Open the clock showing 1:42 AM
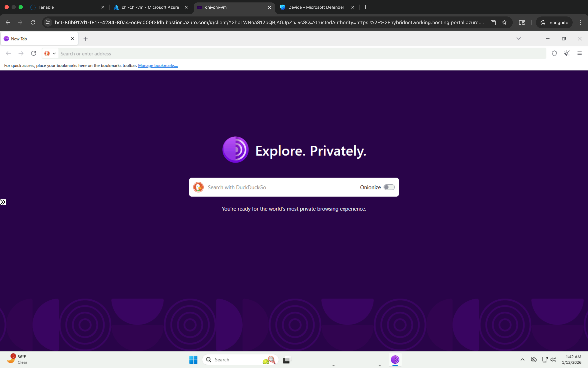 572,359
